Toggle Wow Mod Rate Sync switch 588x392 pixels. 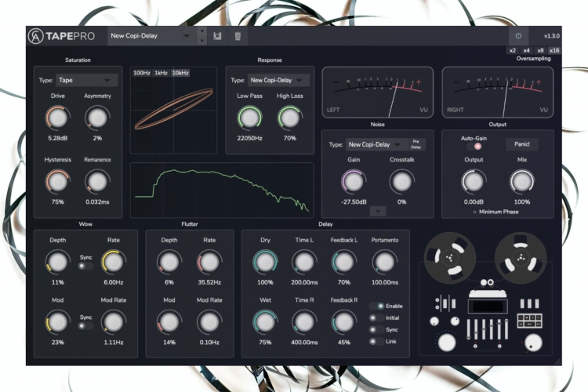pos(85,326)
